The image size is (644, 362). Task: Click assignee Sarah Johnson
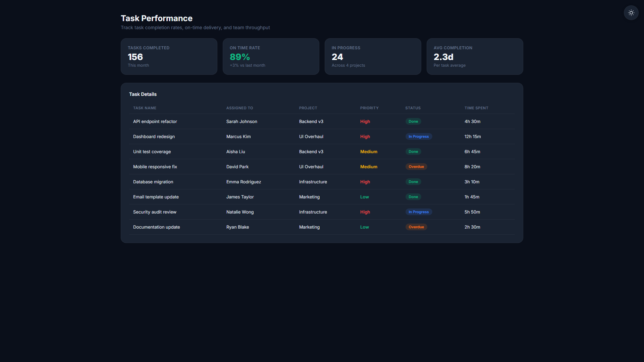[x=241, y=121]
